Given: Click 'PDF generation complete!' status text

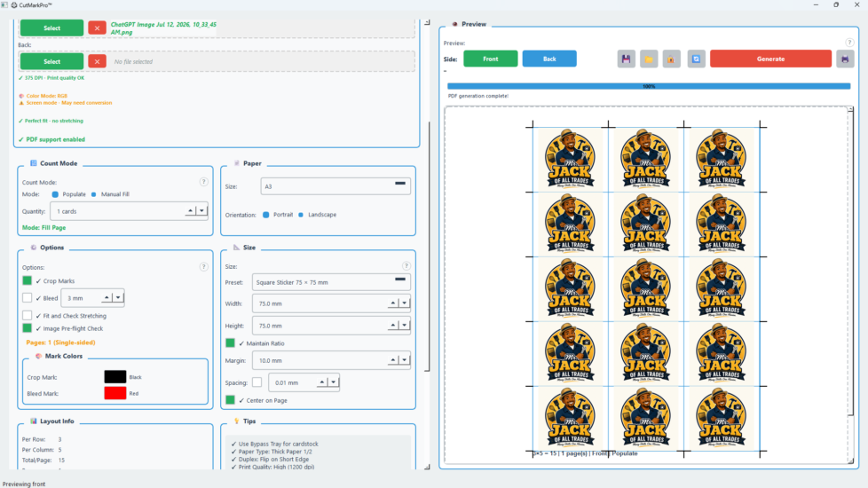Looking at the screenshot, I should (477, 96).
